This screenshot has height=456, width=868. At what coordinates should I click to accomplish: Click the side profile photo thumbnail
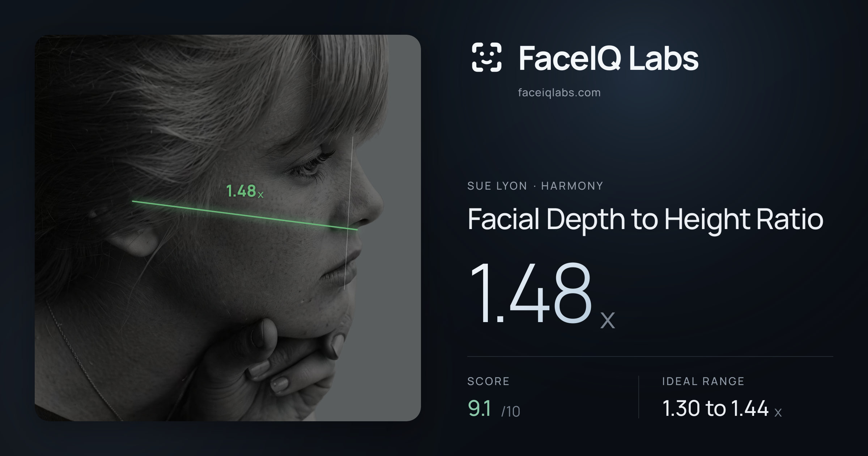click(x=228, y=228)
